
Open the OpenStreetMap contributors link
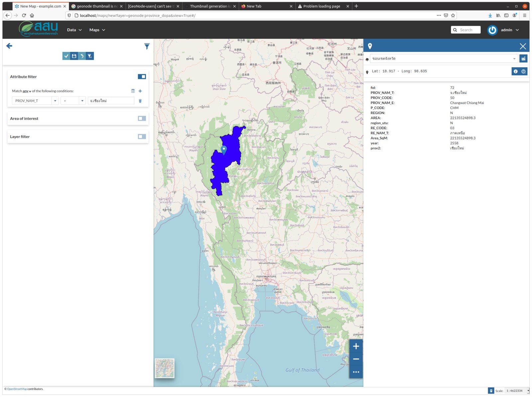click(x=17, y=389)
